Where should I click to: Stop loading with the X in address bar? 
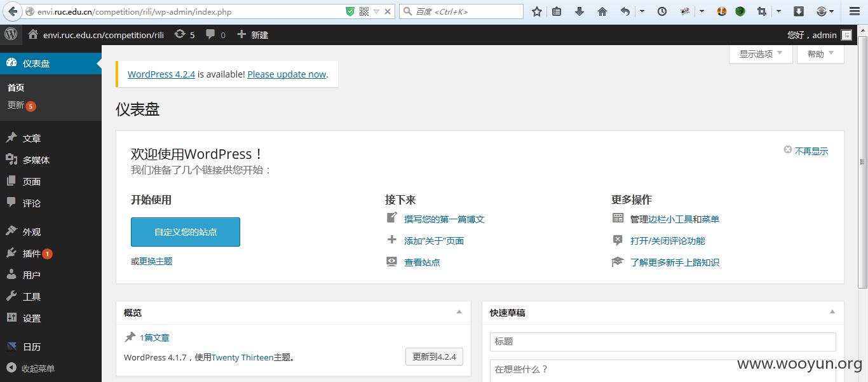388,11
